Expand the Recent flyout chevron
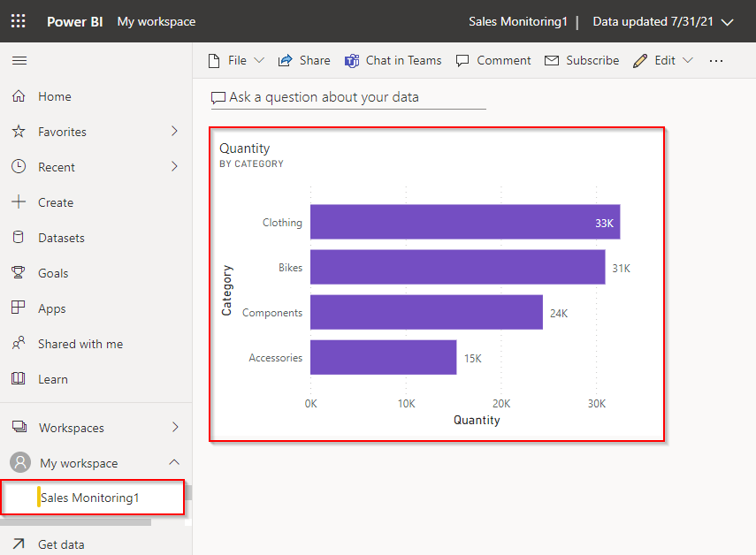Image resolution: width=756 pixels, height=555 pixels. click(x=174, y=167)
